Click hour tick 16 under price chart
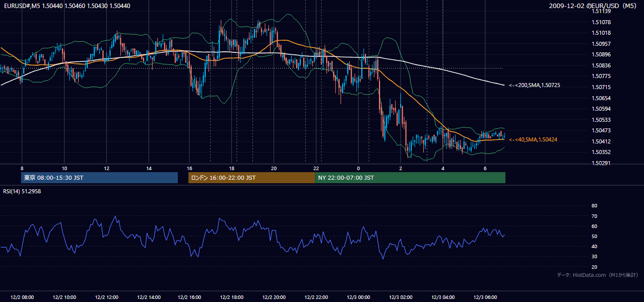Screen dimensions: 644x302 pyautogui.click(x=189, y=168)
